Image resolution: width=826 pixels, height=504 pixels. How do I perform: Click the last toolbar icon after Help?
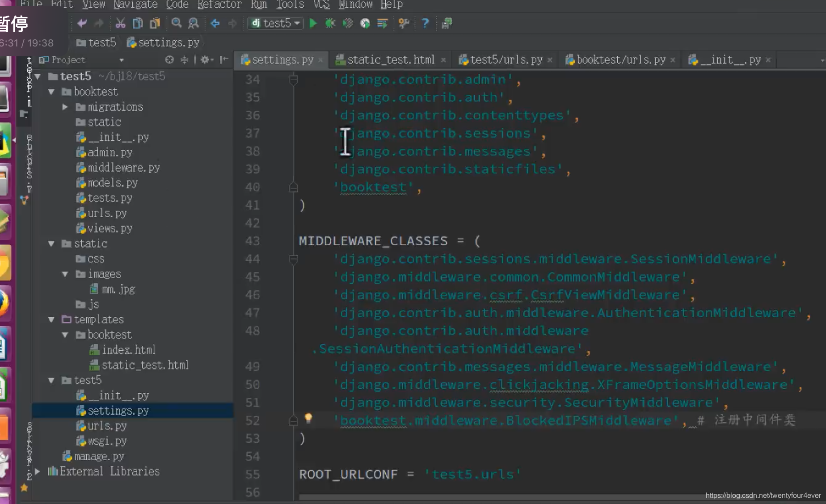point(447,23)
